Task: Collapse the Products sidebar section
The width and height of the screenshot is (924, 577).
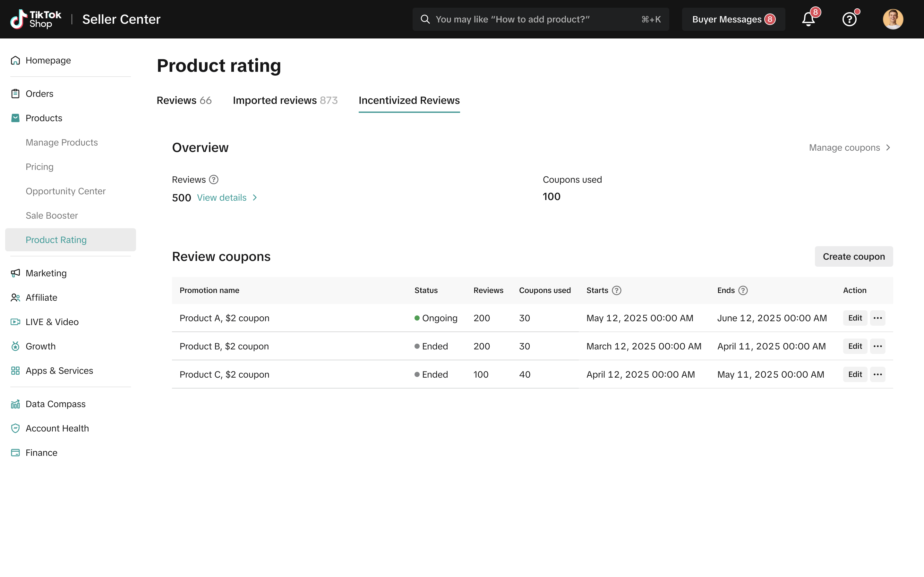Action: [44, 118]
